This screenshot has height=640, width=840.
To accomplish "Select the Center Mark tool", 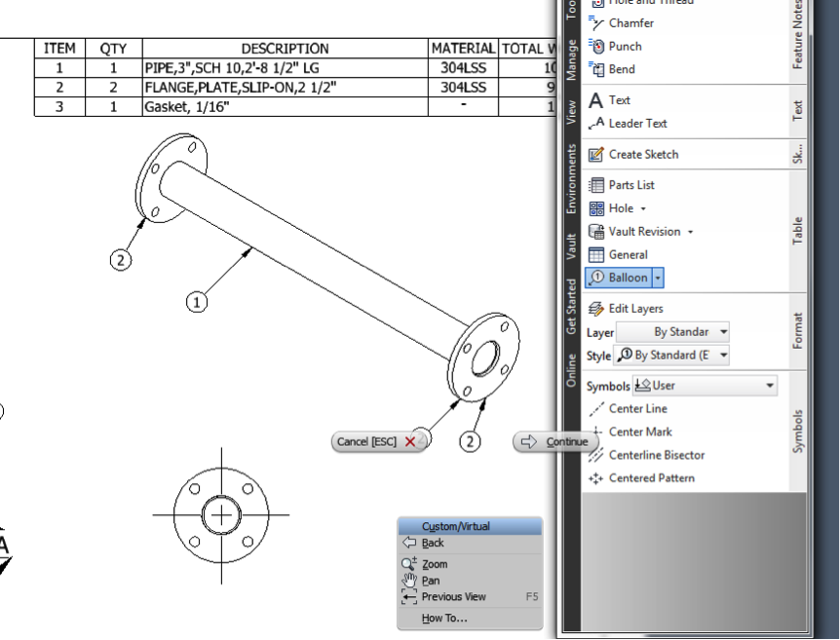I will 630,432.
